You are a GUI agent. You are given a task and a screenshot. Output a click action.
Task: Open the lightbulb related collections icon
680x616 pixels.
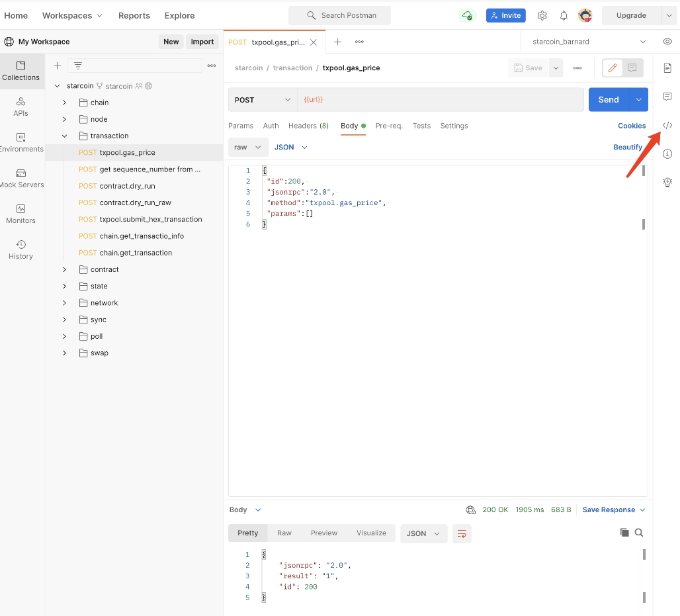tap(667, 182)
